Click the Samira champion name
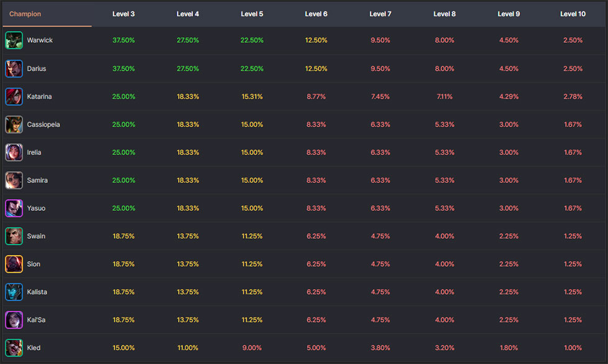Screen dimensions: 608x364 (37, 180)
